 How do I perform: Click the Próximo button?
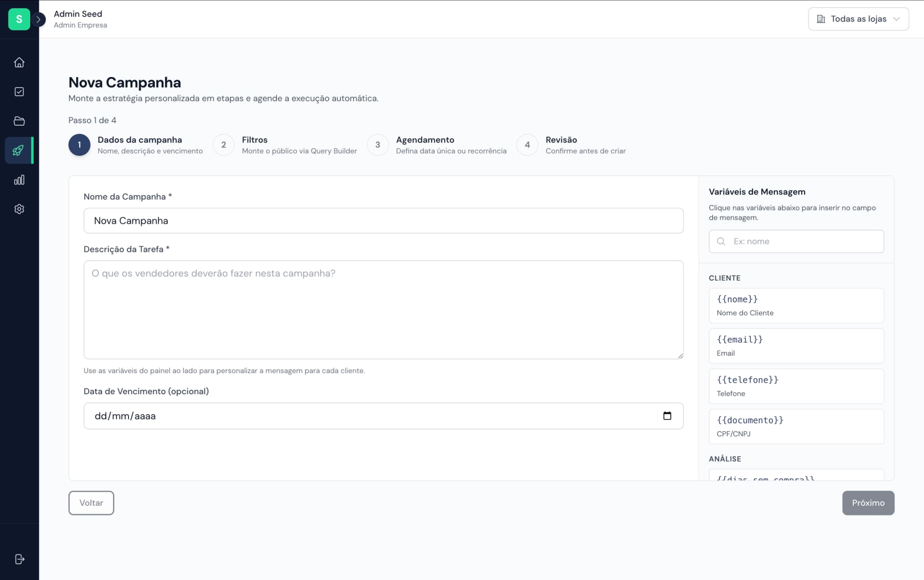(x=868, y=503)
